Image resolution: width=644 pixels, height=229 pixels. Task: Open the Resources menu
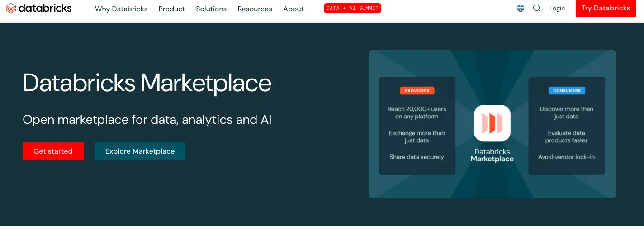pyautogui.click(x=255, y=9)
